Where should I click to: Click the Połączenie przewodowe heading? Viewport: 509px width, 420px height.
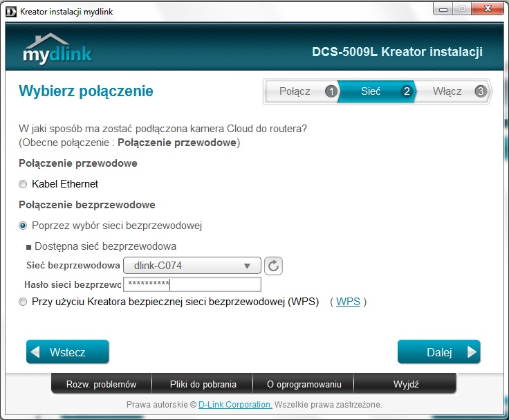[x=78, y=163]
